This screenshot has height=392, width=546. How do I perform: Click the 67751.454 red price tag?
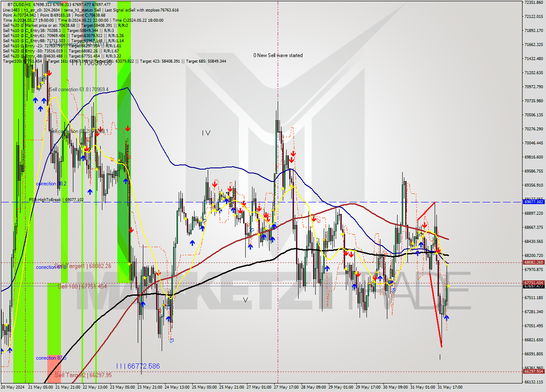(533, 282)
